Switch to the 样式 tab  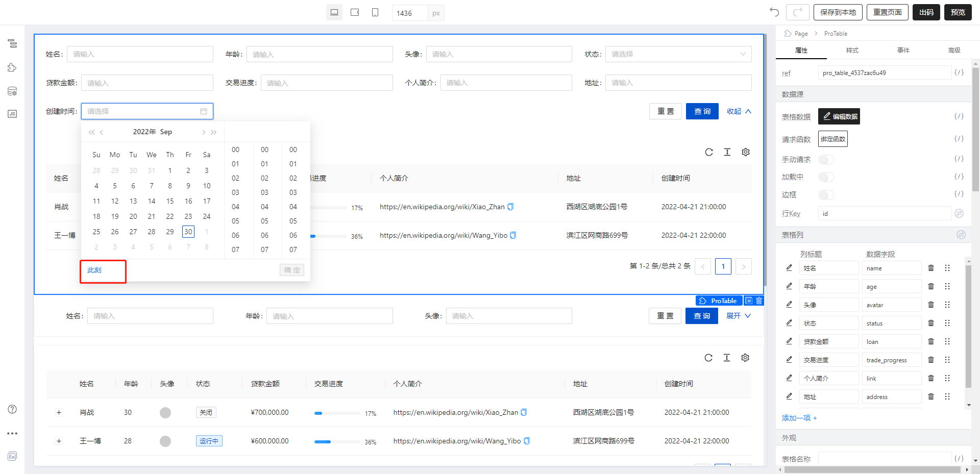click(x=851, y=51)
